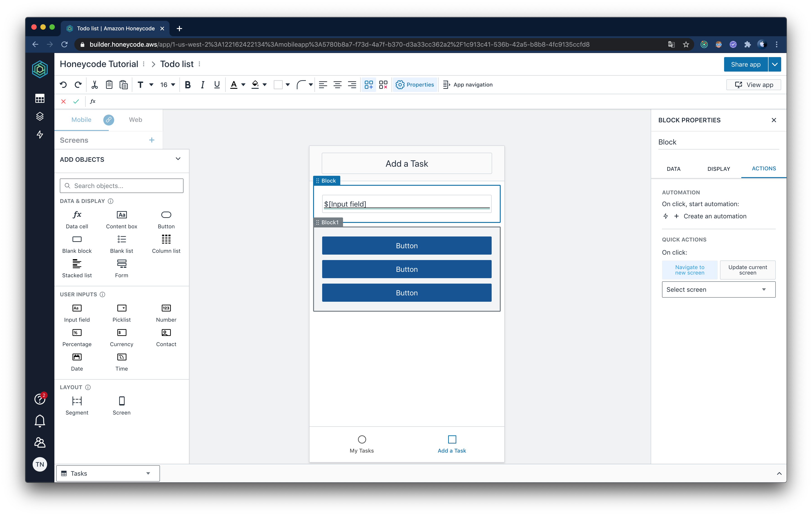
Task: Align text center
Action: point(337,84)
